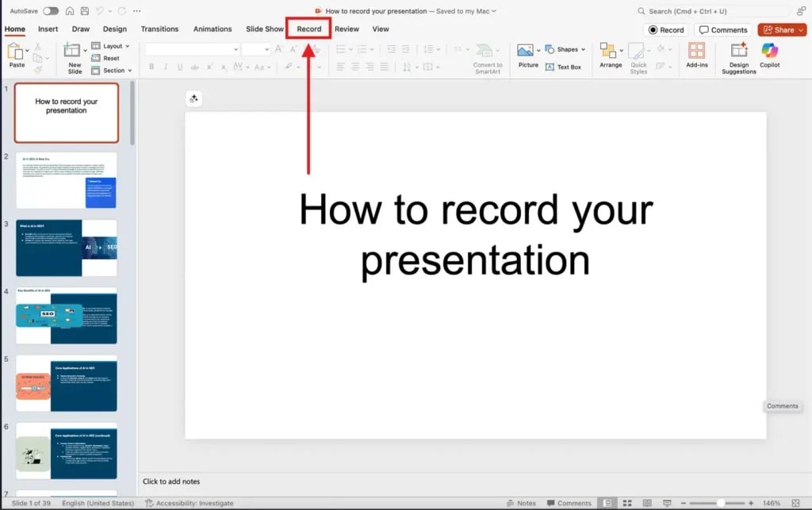
Task: Open the Shapes dropdown
Action: coord(567,48)
